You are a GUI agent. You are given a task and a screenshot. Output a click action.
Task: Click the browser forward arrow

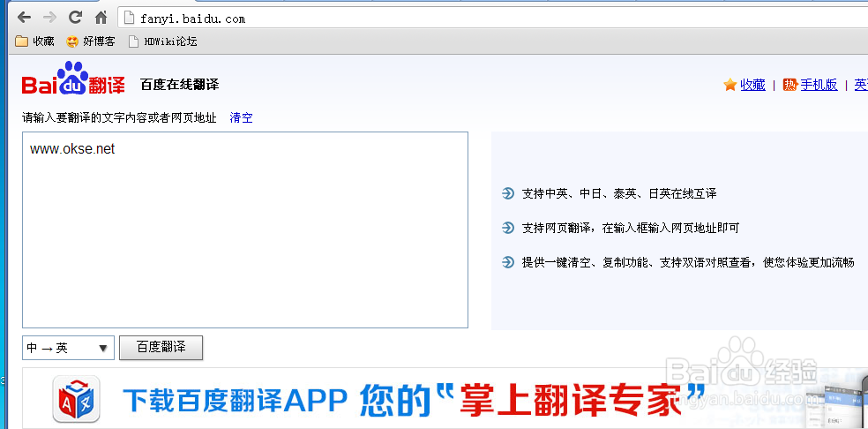tap(49, 18)
